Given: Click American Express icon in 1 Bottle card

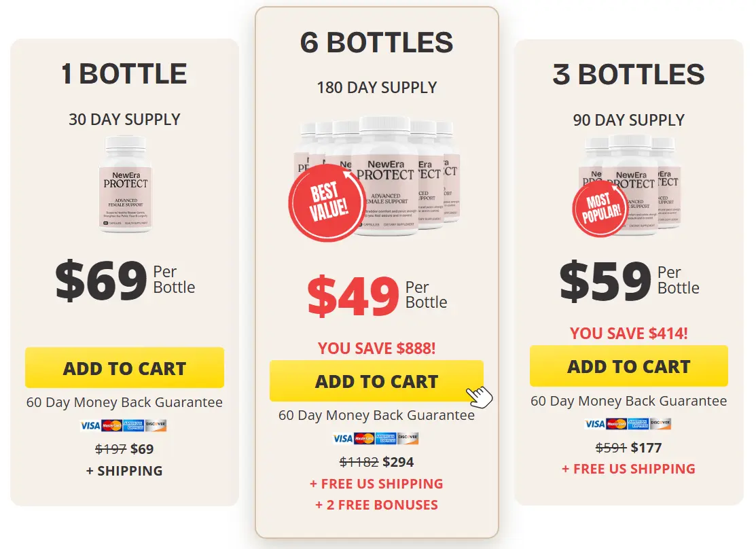Looking at the screenshot, I should (x=134, y=425).
